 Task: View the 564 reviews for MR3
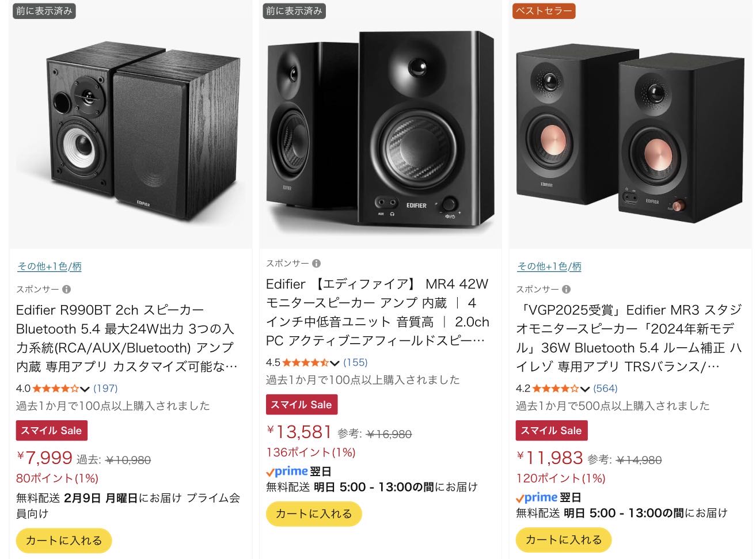click(x=605, y=389)
